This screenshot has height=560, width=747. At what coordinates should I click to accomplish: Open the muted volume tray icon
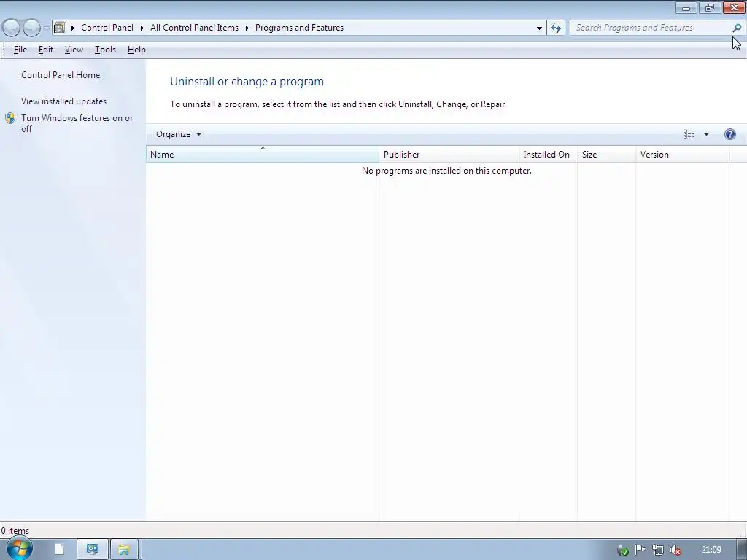tap(675, 550)
